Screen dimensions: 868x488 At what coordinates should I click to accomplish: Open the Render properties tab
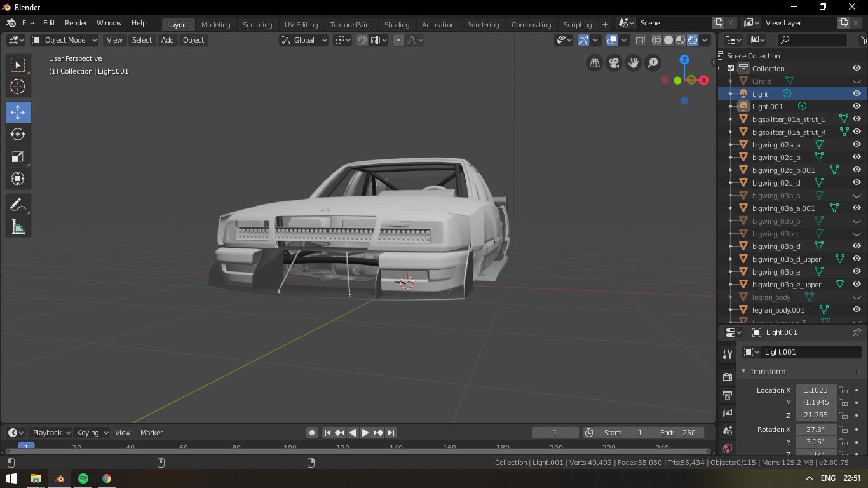[x=728, y=377]
